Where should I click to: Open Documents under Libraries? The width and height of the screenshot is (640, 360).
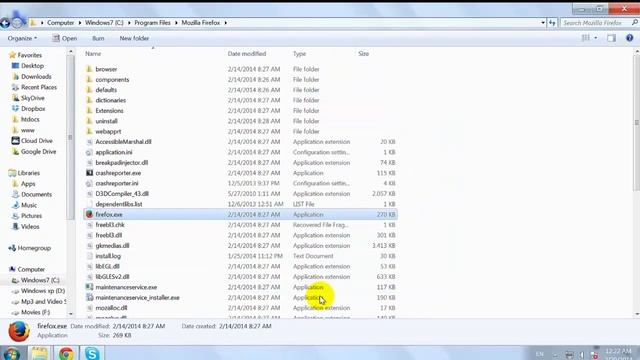36,194
